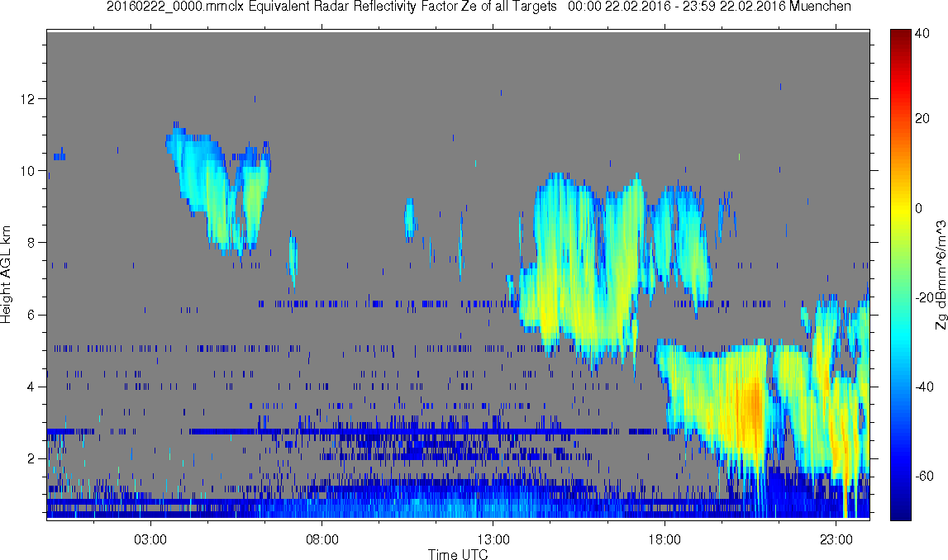The width and height of the screenshot is (948, 560).
Task: Click the '13:00' time axis label
Action: 493,539
